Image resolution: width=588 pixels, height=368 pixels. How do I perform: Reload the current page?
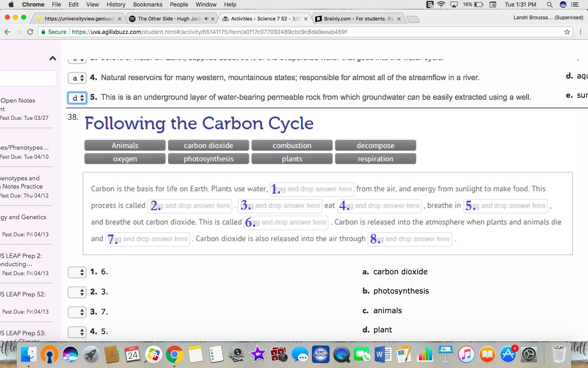tap(30, 32)
